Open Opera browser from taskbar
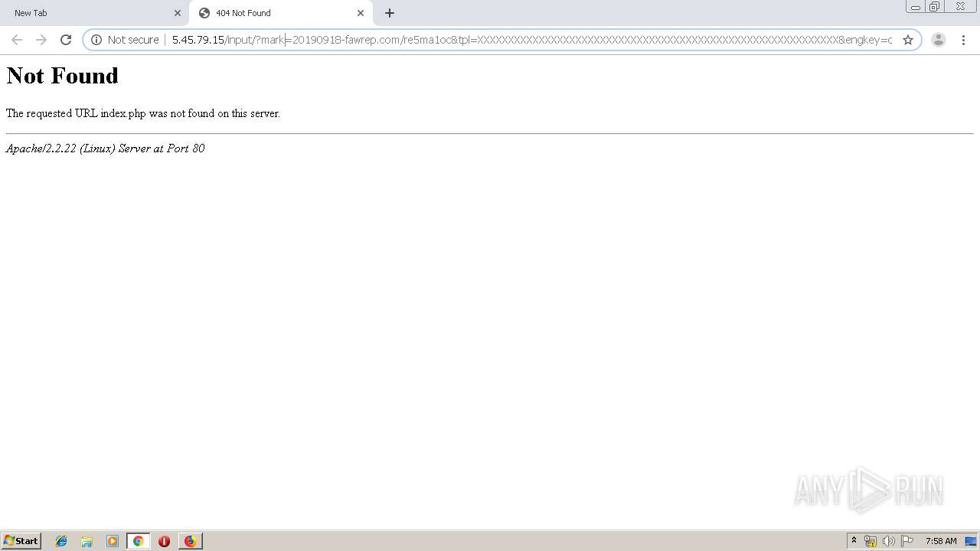This screenshot has width=980, height=551. click(164, 541)
